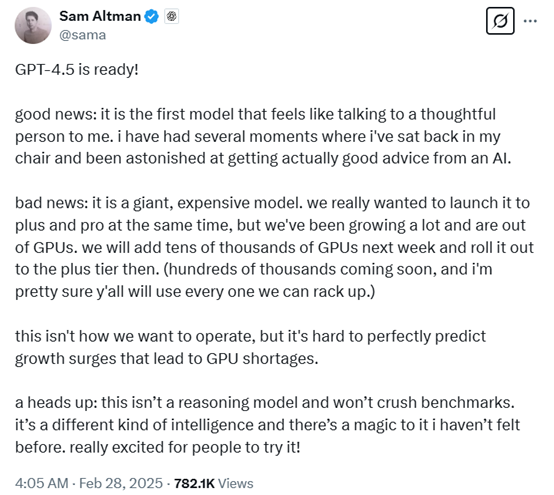Click the Views label
The height and width of the screenshot is (495, 554).
click(236, 483)
